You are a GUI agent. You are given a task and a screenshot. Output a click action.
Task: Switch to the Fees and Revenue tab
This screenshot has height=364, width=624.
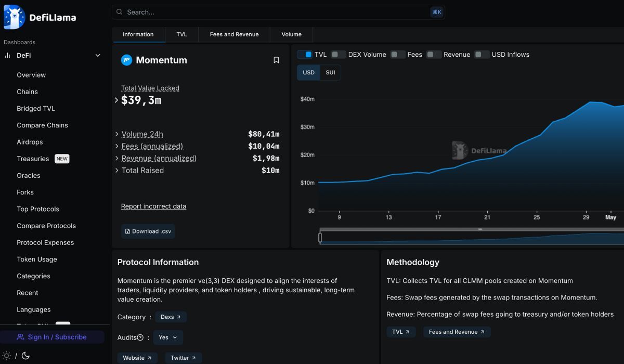point(234,34)
